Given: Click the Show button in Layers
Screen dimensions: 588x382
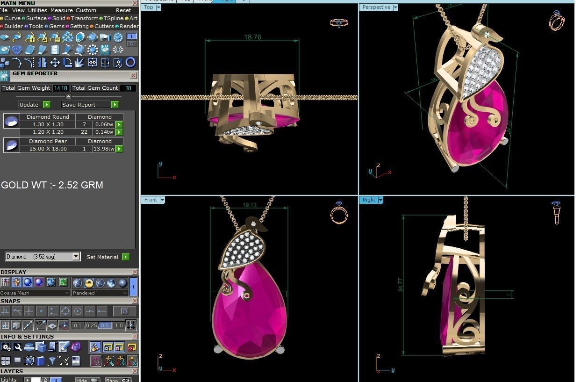Looking at the screenshot, I should point(118,379).
